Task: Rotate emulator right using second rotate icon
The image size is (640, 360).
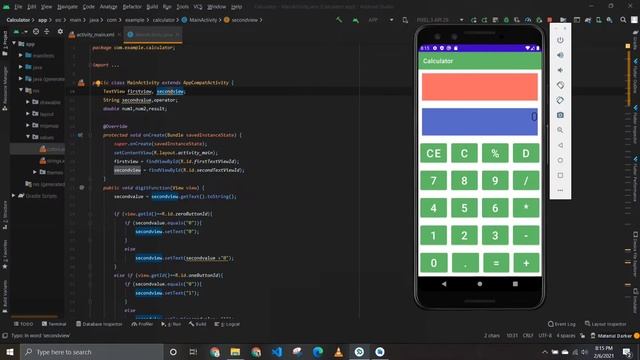Action: pos(560,100)
